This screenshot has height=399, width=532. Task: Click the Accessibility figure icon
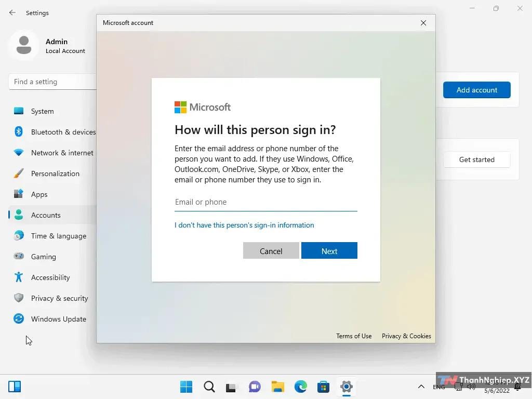click(19, 277)
